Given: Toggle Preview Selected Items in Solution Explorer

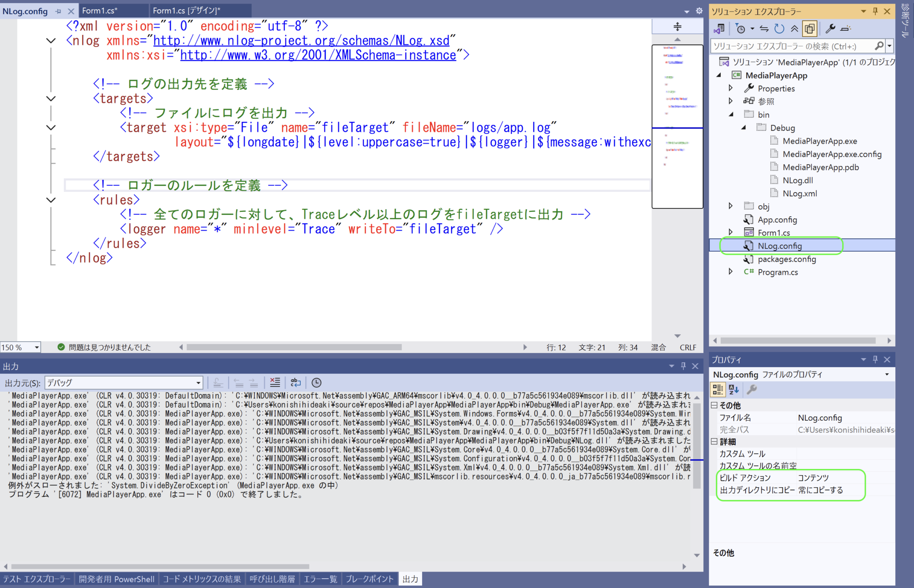Looking at the screenshot, I should tap(810, 29).
